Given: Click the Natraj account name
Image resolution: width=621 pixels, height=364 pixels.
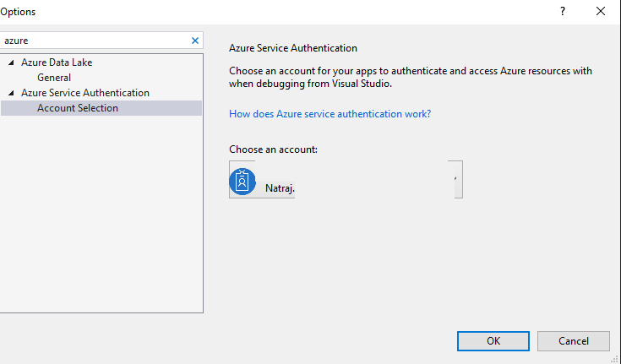Looking at the screenshot, I should (x=280, y=188).
